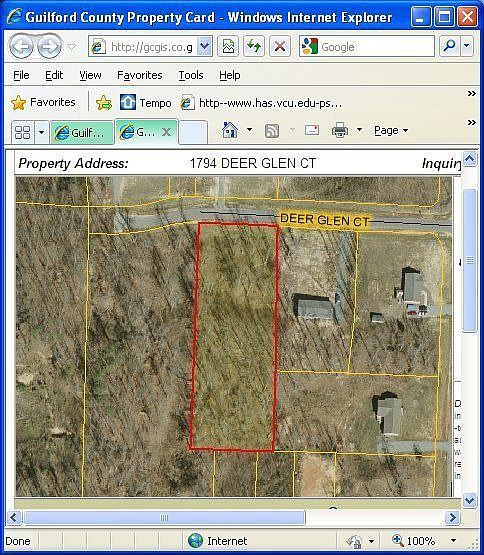The width and height of the screenshot is (484, 555).
Task: Open the Read Mail icon
Action: pyautogui.click(x=312, y=130)
